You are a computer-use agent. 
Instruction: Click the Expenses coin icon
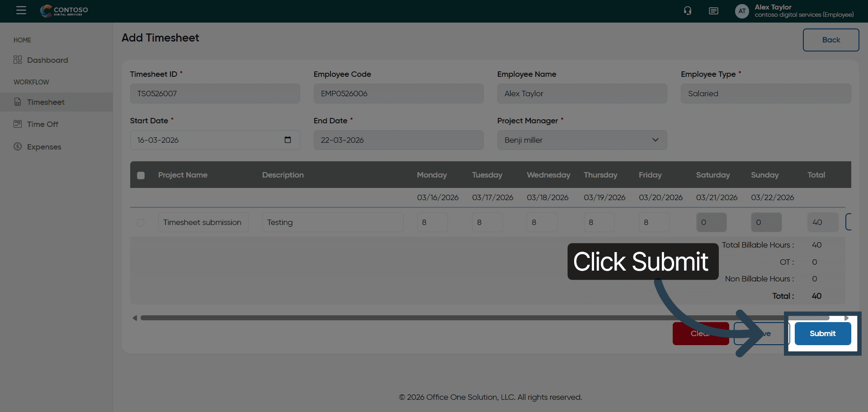pos(18,146)
